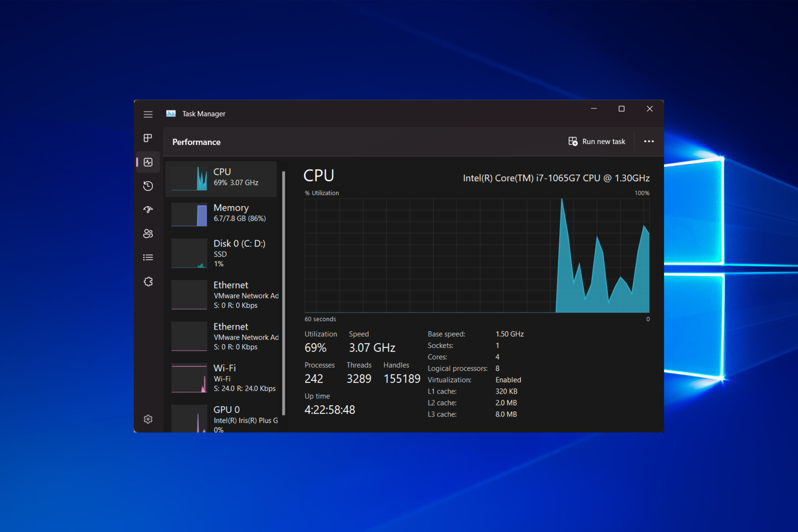Open the Services page
The image size is (798, 532).
(x=148, y=282)
